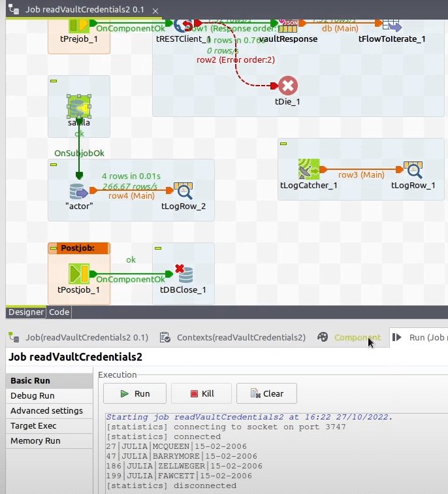Select the tDie_1 error component
The image size is (448, 494).
[288, 86]
